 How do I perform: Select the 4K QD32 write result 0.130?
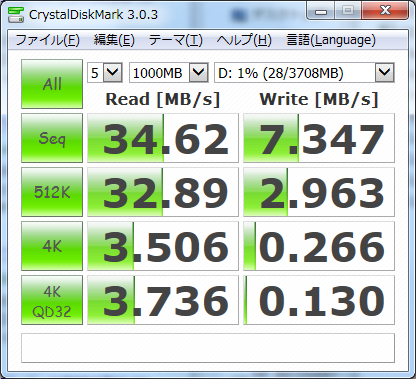coord(319,300)
